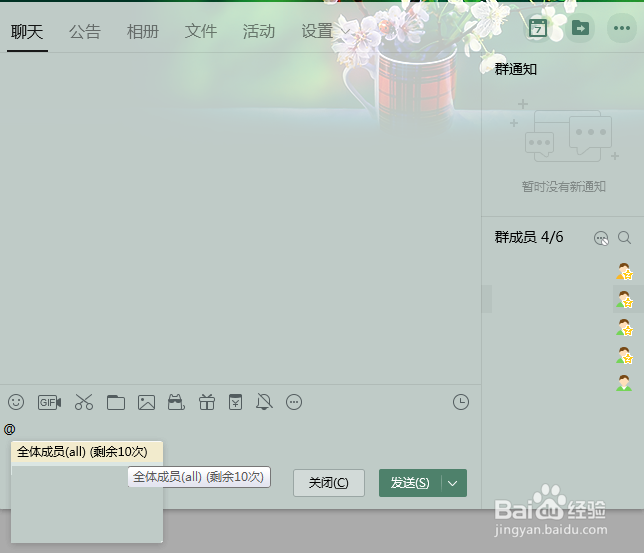Click the group member chat filter icon
Image resolution: width=644 pixels, height=553 pixels.
click(x=601, y=238)
